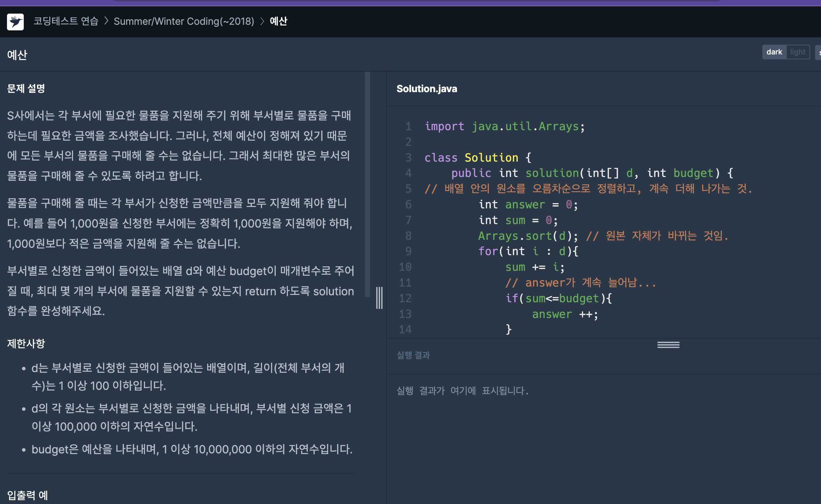The width and height of the screenshot is (821, 504).
Task: Go to Summer/Winter Coding(~2018) breadcrumb
Action: (184, 21)
